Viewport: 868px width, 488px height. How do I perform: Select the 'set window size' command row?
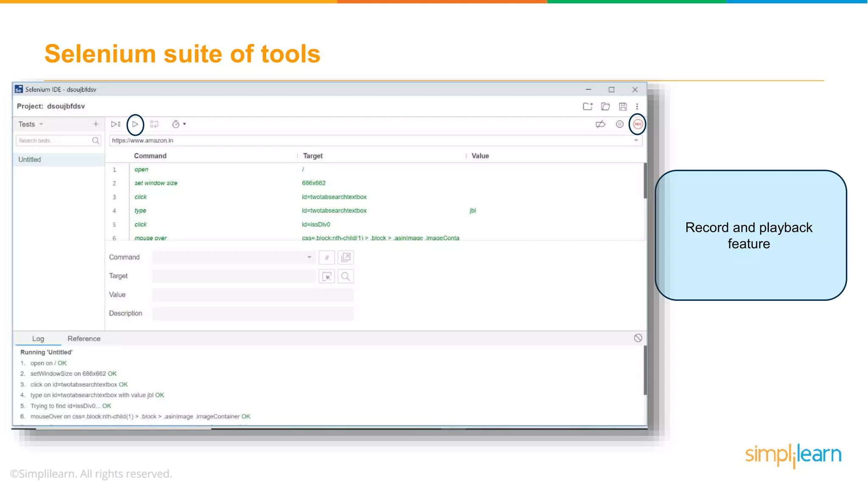click(x=375, y=183)
